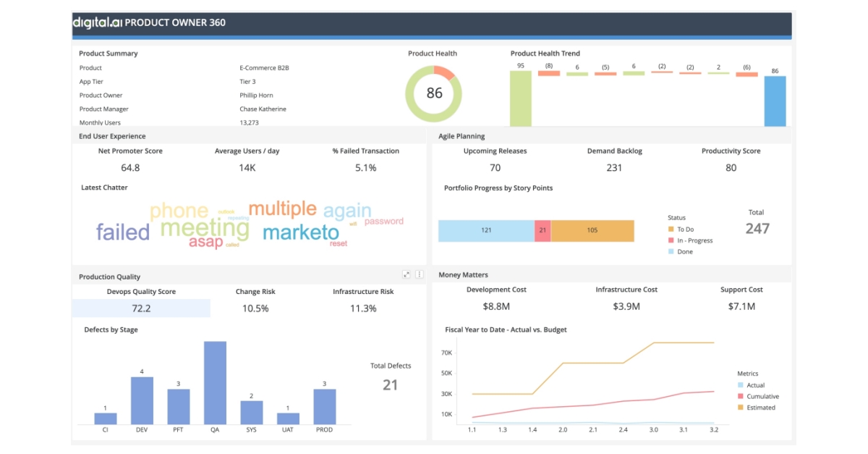Screen dimensions: 868x454
Task: Click the Product Health donut chart
Action: coord(435,92)
